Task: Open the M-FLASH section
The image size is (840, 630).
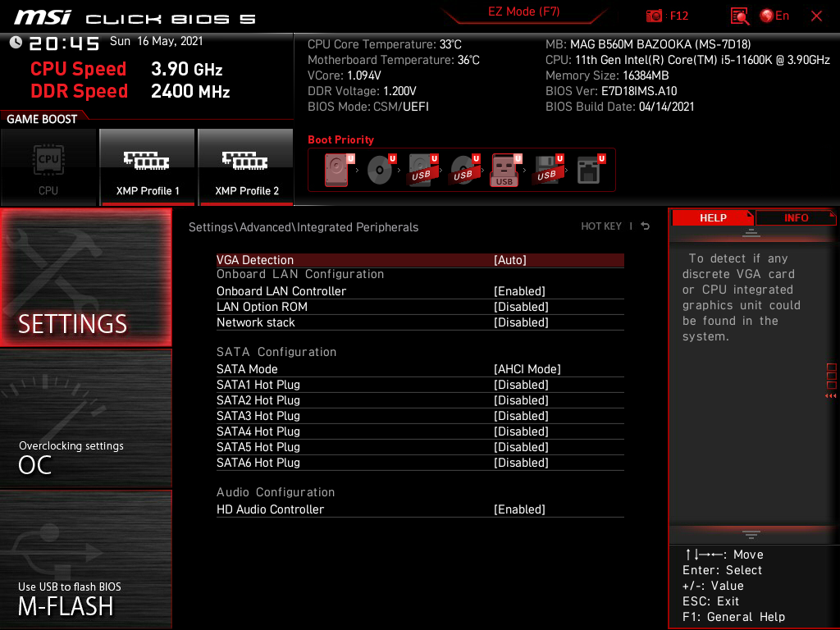Action: (x=85, y=559)
